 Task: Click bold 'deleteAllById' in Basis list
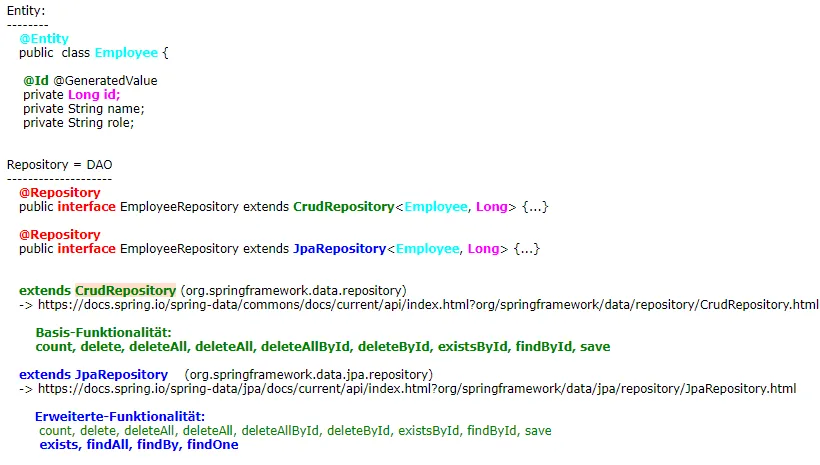(x=305, y=347)
